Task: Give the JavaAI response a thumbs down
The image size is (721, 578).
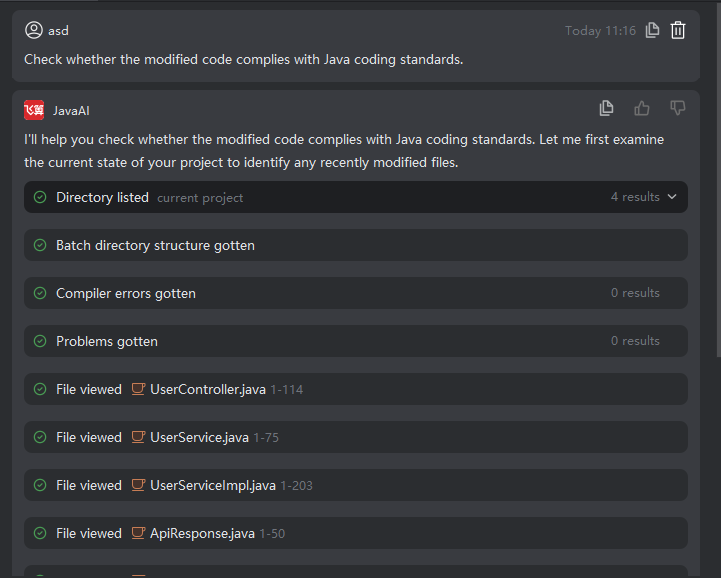Action: tap(678, 108)
